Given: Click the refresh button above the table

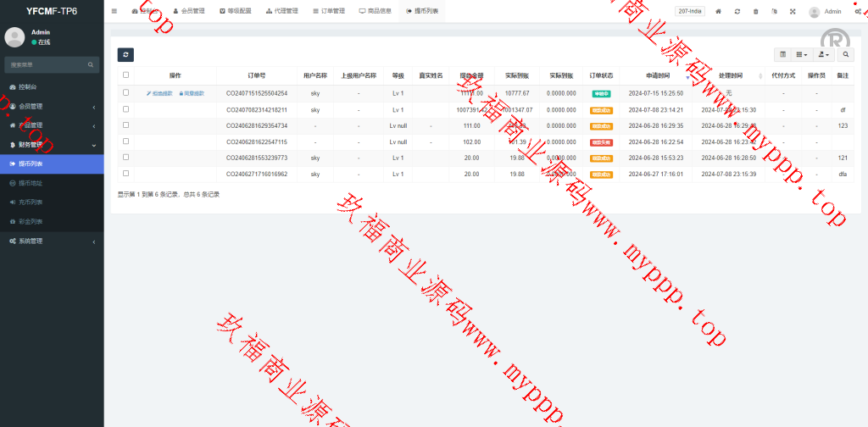Looking at the screenshot, I should click(125, 54).
